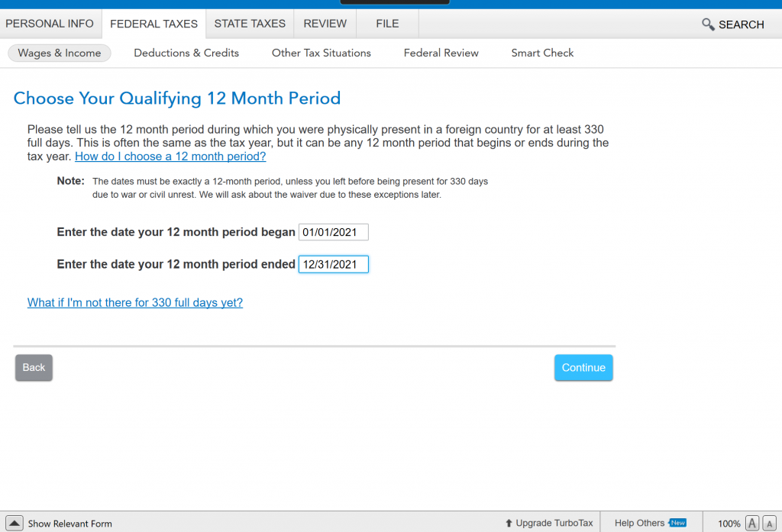Open the Deductions & Credits section
Viewport: 782px width, 532px height.
[x=186, y=53]
